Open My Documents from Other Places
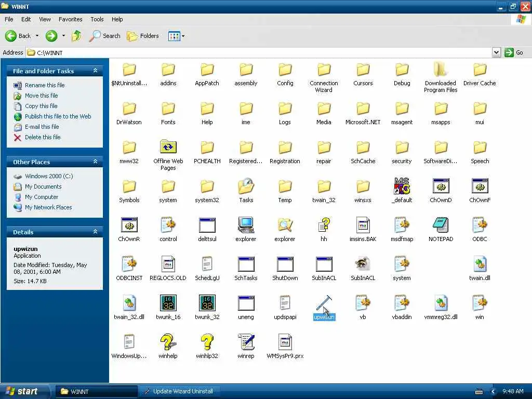 (43, 187)
